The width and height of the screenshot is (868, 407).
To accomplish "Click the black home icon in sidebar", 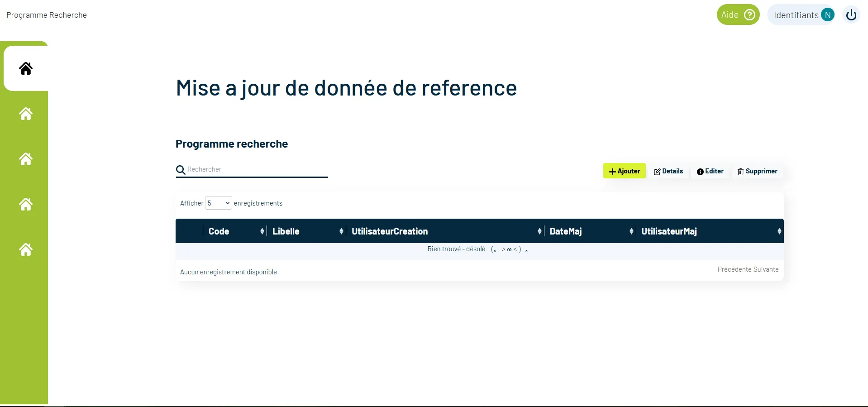I will [26, 68].
